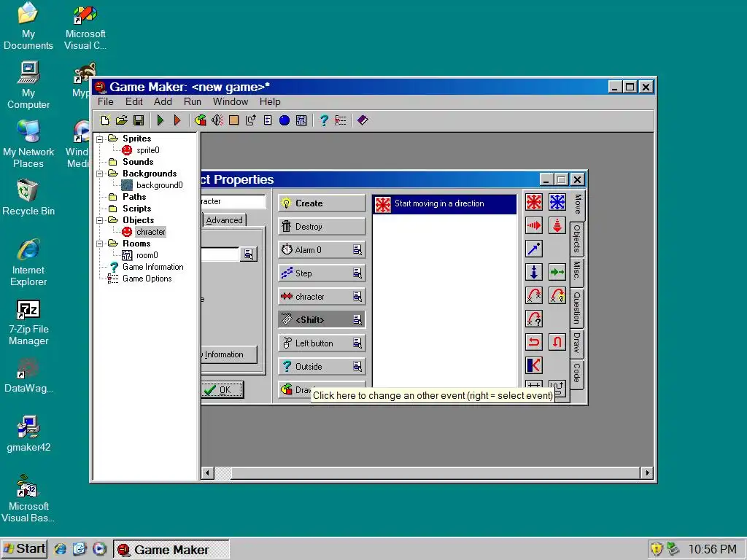The width and height of the screenshot is (747, 560).
Task: Click the object name input field
Action: tap(233, 201)
